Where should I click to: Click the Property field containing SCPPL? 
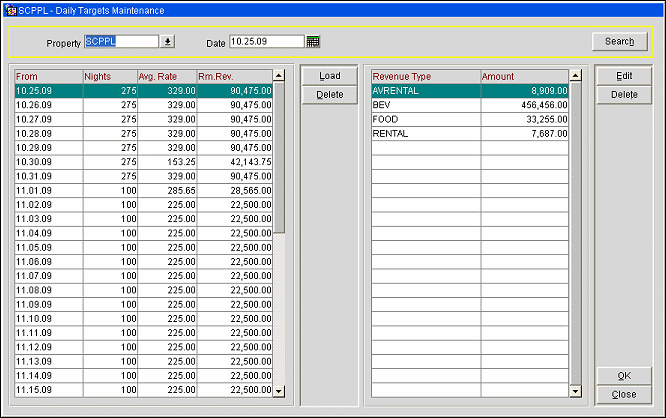[121, 42]
